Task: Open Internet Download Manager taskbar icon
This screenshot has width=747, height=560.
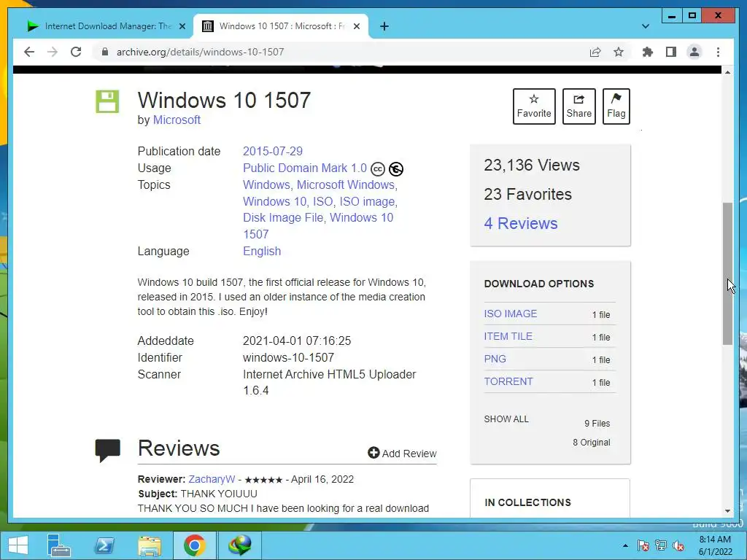Action: [239, 545]
